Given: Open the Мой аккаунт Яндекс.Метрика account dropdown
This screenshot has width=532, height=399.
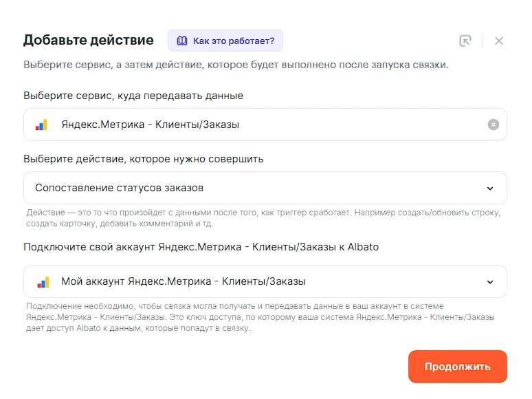Looking at the screenshot, I should click(x=265, y=281).
